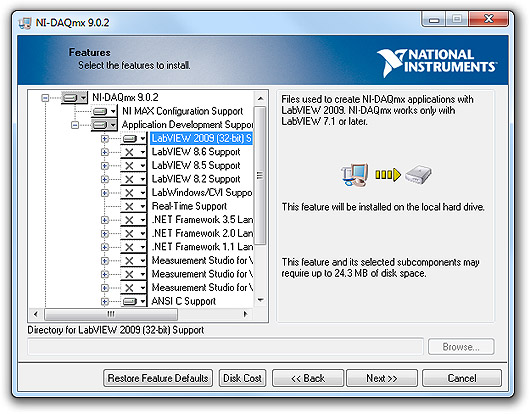Click the X install icon for LabVIEW 8.6 Support

tap(129, 152)
